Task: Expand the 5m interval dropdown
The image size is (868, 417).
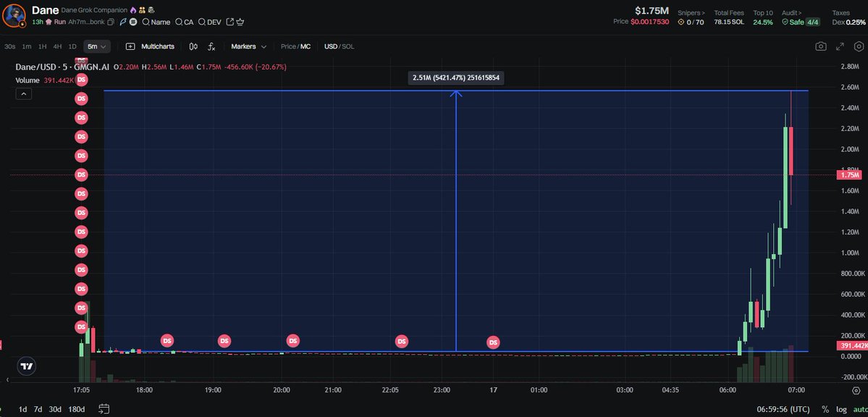Action: click(x=96, y=46)
